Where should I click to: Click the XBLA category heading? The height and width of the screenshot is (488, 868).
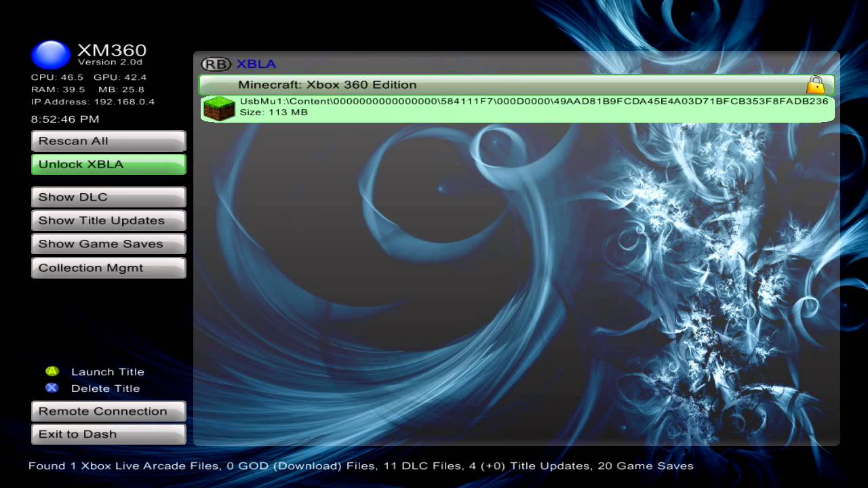click(x=256, y=64)
